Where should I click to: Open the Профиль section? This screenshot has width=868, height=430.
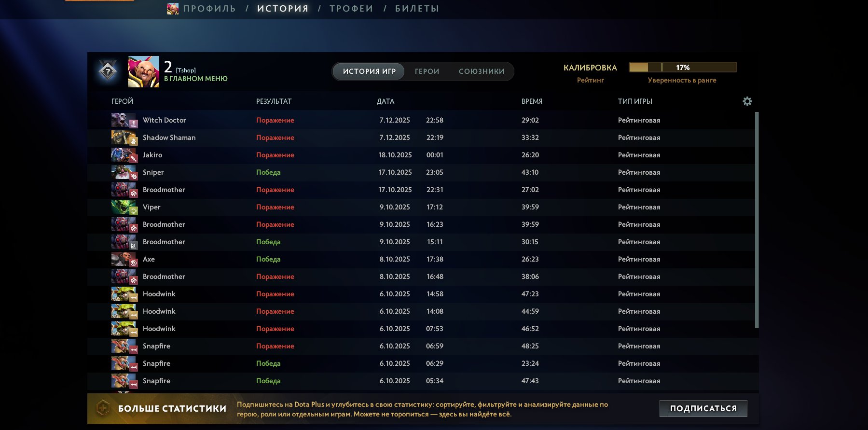209,9
